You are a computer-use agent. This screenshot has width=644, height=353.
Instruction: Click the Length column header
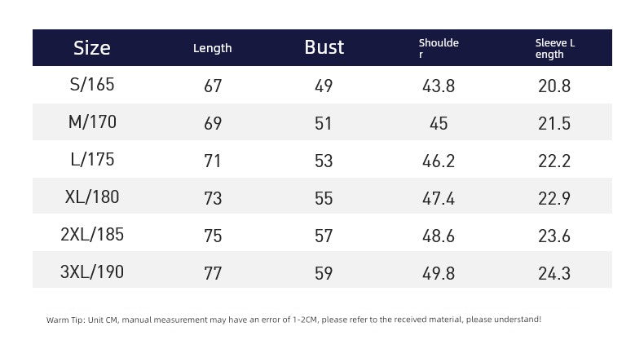click(x=212, y=48)
